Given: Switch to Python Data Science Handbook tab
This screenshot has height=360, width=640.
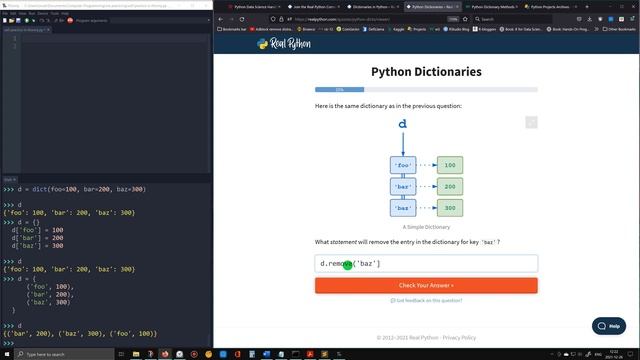Looking at the screenshot, I should coord(253,7).
